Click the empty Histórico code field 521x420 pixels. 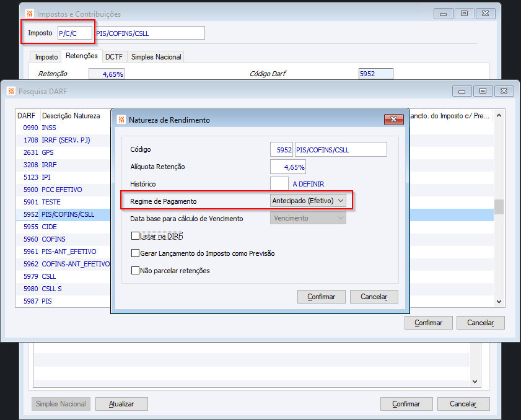point(279,184)
